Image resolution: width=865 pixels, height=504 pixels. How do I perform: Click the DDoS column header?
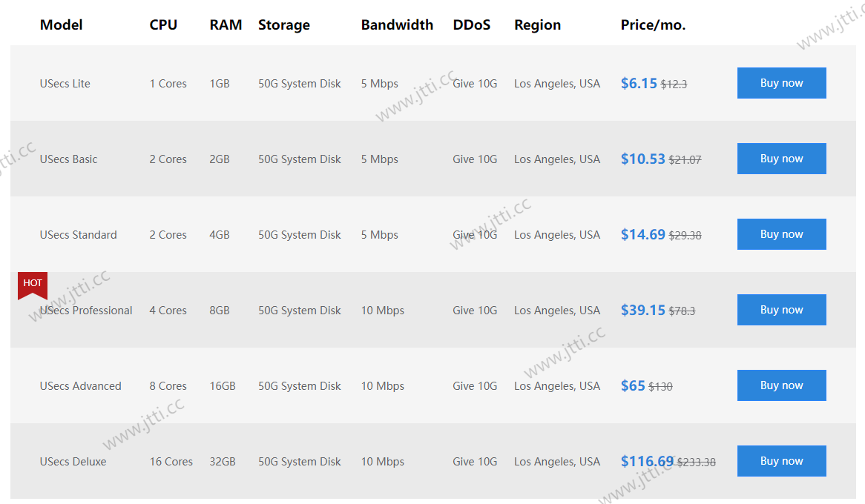click(x=472, y=24)
